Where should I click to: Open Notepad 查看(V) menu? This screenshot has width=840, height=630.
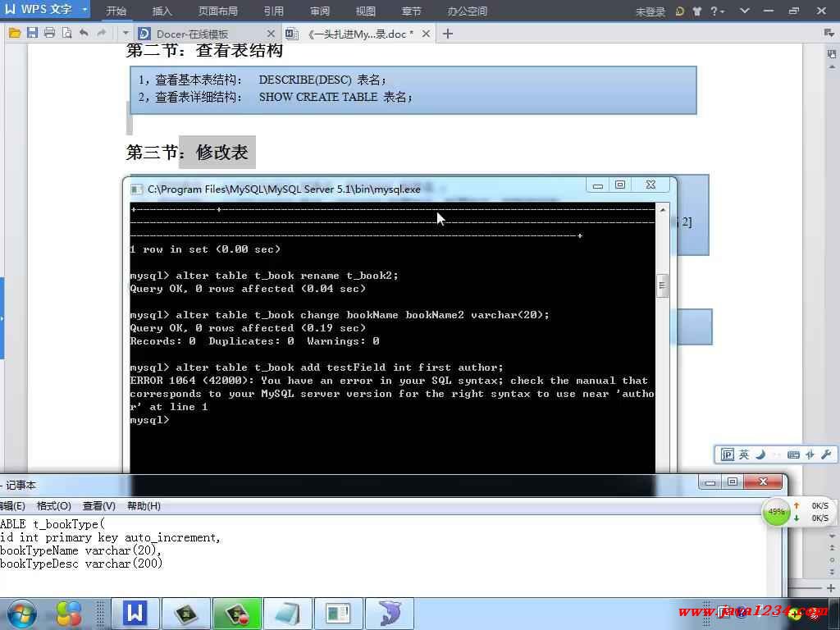click(99, 505)
